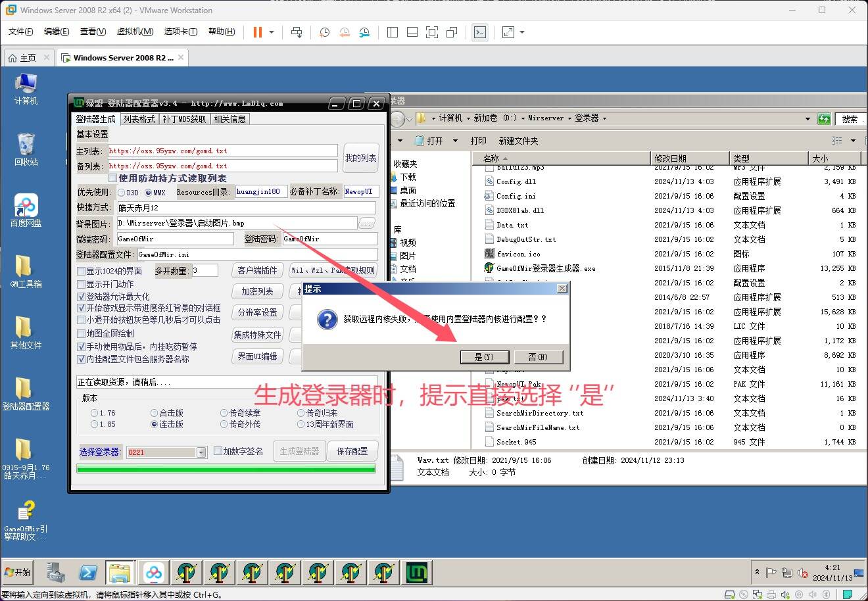The image size is (868, 601).
Task: Open the 虚拟机(M) menu
Action: click(x=135, y=32)
